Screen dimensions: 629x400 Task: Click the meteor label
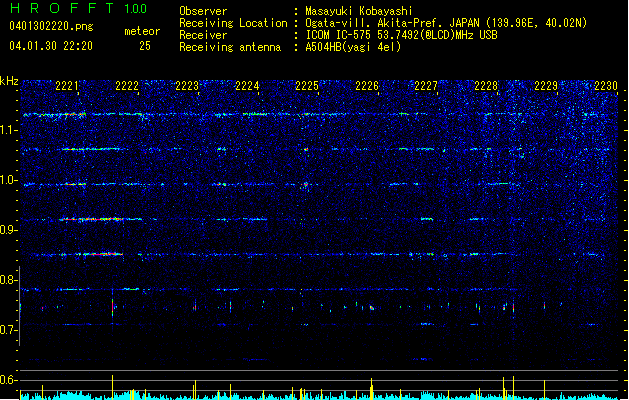click(142, 31)
